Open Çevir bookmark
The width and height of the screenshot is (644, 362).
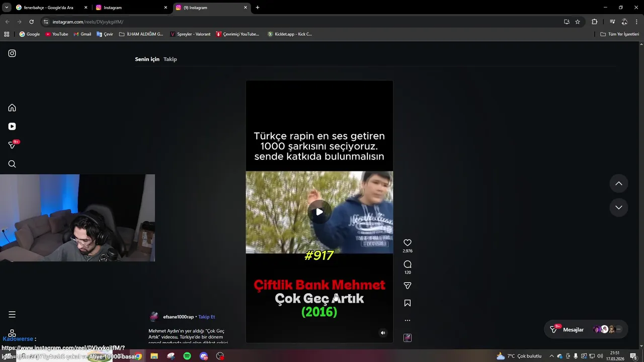point(105,34)
